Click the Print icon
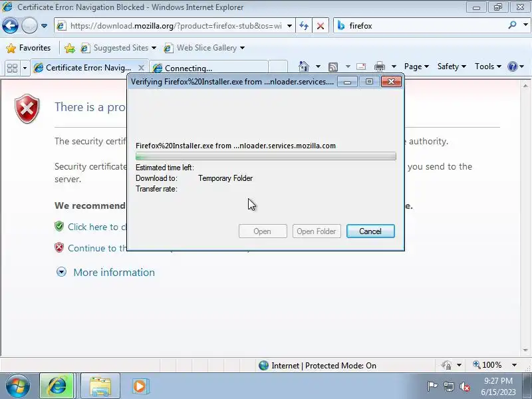 pyautogui.click(x=380, y=66)
